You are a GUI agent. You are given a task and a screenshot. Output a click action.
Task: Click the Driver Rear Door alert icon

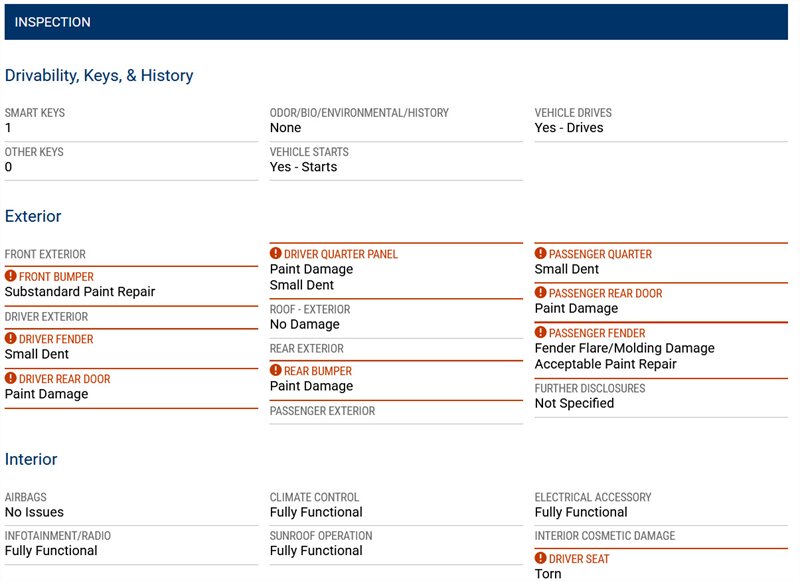pos(11,379)
